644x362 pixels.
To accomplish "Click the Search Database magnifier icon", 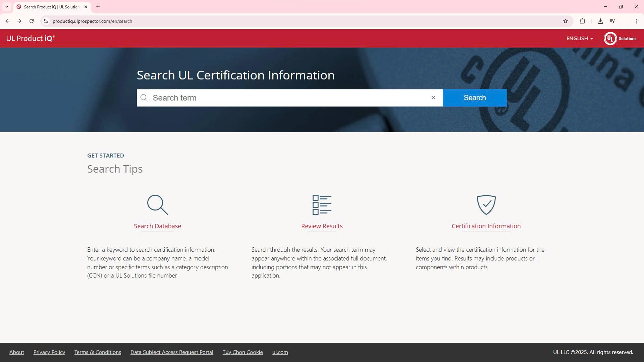I will pyautogui.click(x=157, y=205).
